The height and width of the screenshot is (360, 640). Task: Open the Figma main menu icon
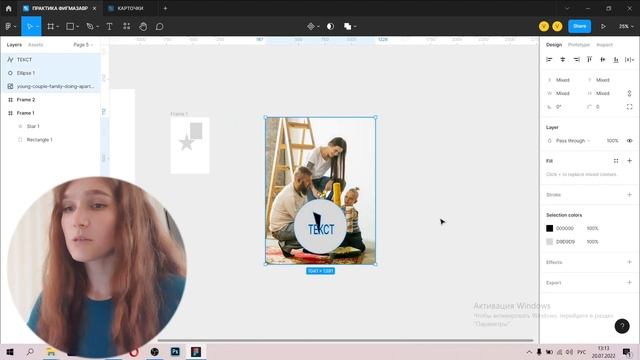click(8, 27)
